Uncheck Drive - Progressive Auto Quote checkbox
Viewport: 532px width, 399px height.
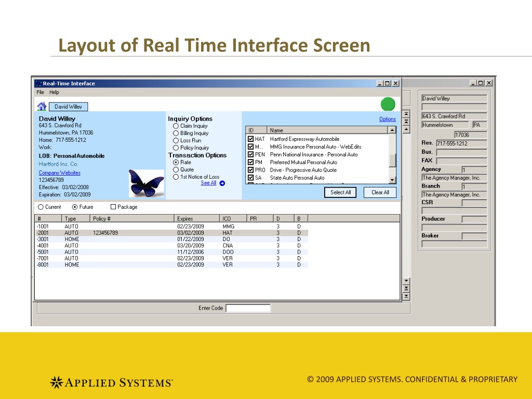click(x=251, y=170)
